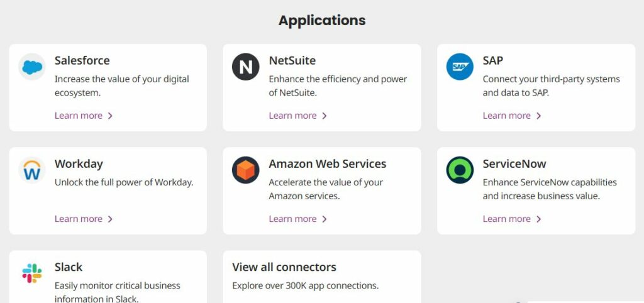Click the Salesforce card description text

pos(121,86)
